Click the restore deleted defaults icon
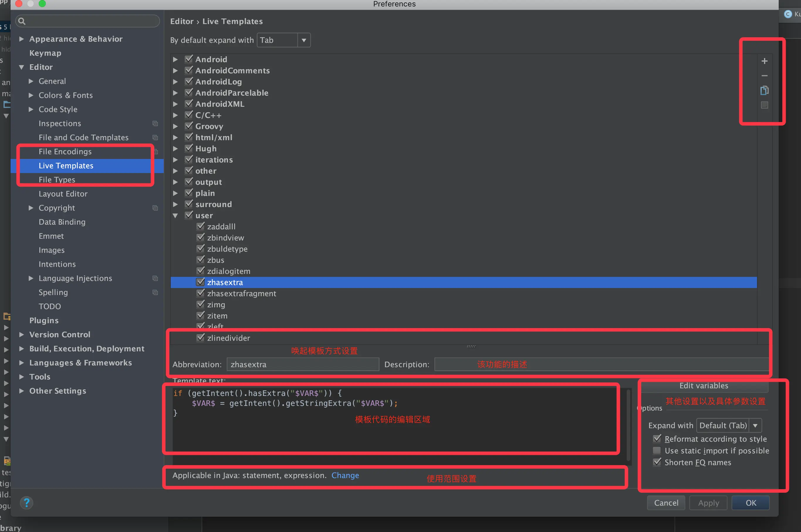The height and width of the screenshot is (532, 801). pos(764,105)
